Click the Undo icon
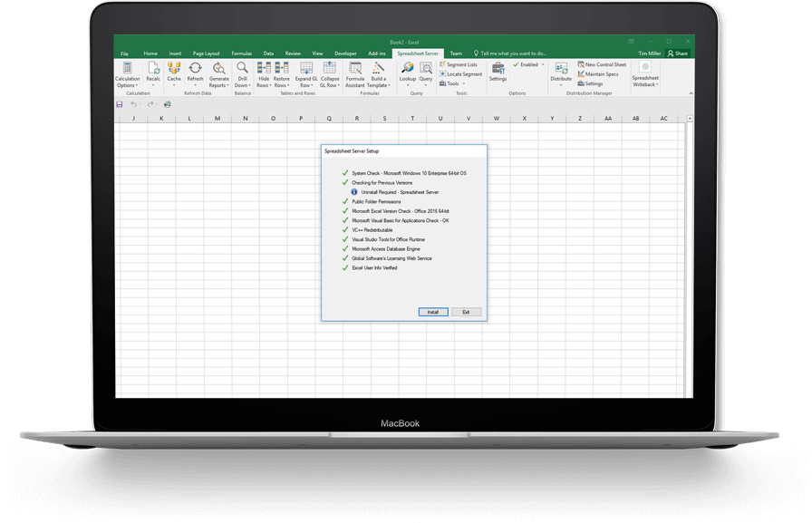The width and height of the screenshot is (812, 523). (133, 104)
